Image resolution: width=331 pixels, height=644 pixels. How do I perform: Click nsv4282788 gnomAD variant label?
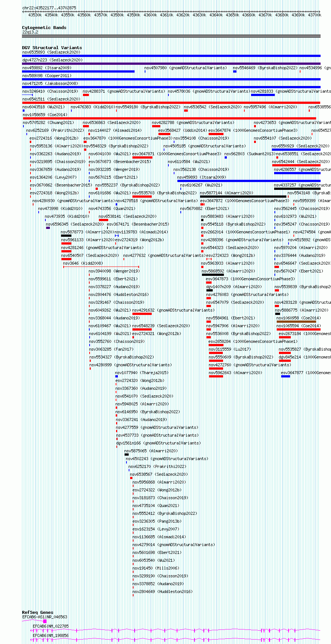point(193,122)
